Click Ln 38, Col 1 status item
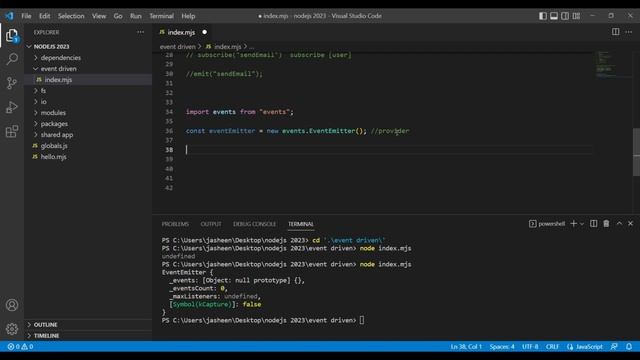This screenshot has width=640, height=360. (x=466, y=347)
